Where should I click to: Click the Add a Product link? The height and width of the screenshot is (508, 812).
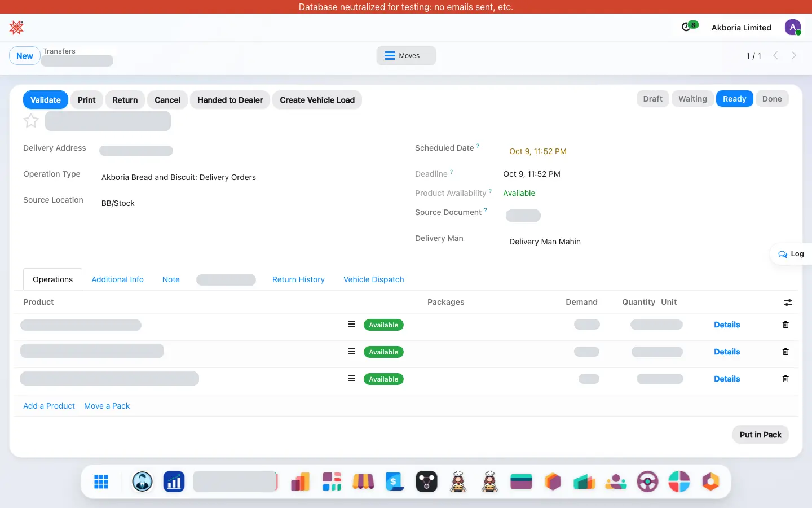[x=49, y=406]
